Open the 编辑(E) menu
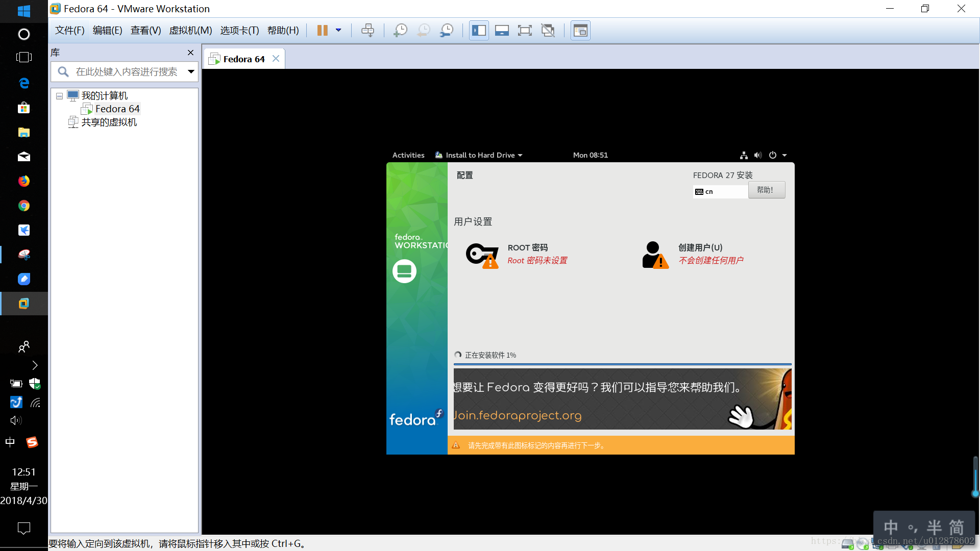This screenshot has width=980, height=551. tap(108, 31)
